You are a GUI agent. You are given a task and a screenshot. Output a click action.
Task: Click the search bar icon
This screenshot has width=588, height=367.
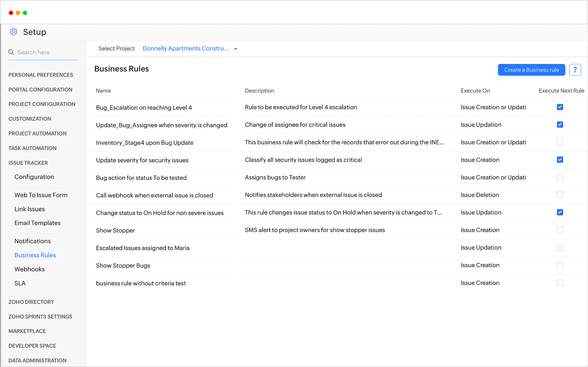pyautogui.click(x=11, y=52)
